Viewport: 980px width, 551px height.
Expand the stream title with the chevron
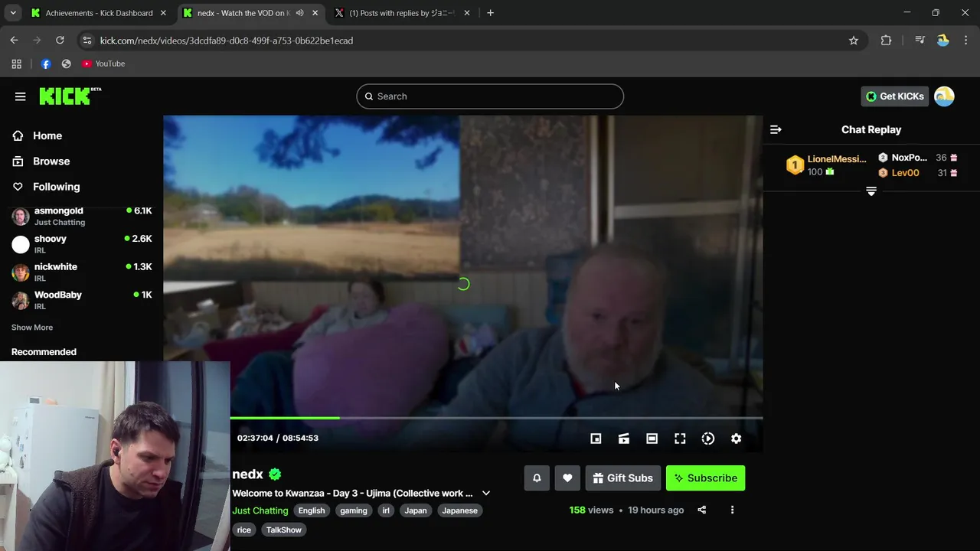485,494
